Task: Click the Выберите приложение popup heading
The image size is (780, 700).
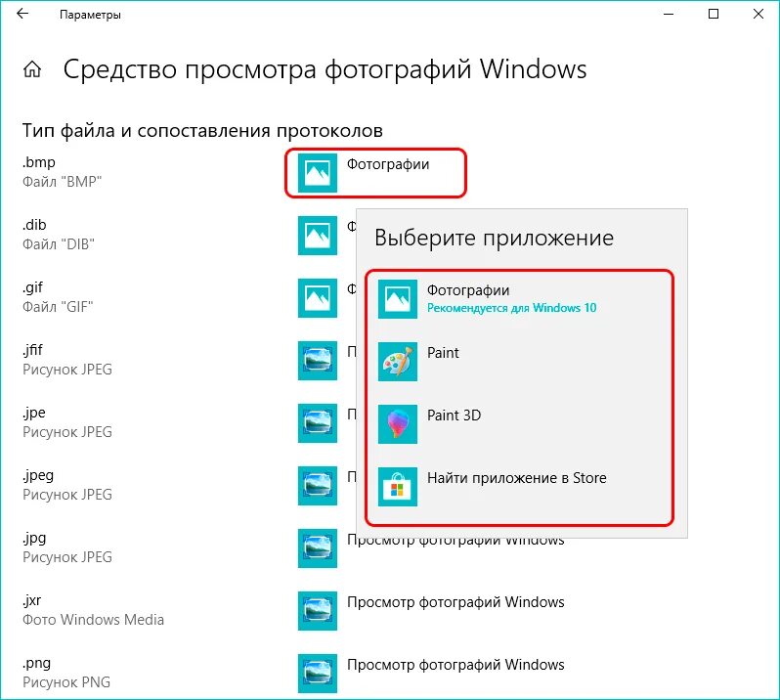Action: 494,238
